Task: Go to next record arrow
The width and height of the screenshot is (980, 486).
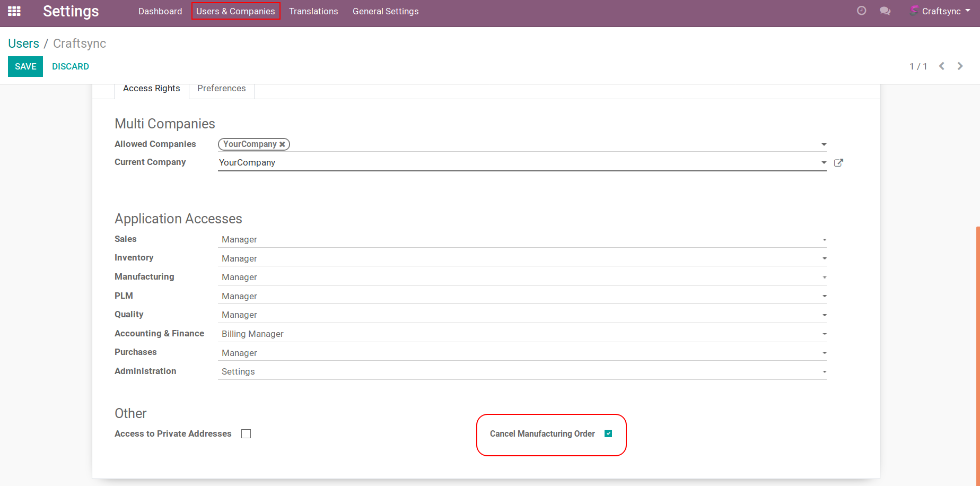Action: click(960, 66)
